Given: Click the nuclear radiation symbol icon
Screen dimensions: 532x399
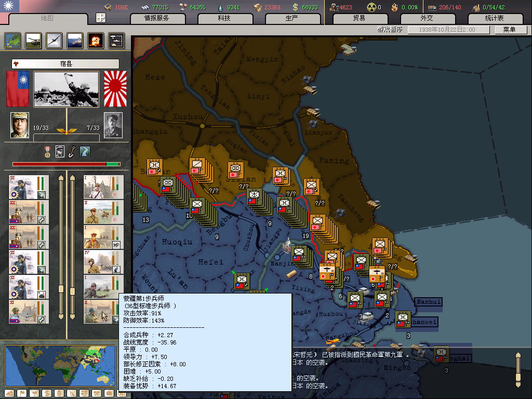Looking at the screenshot, I should 372,7.
